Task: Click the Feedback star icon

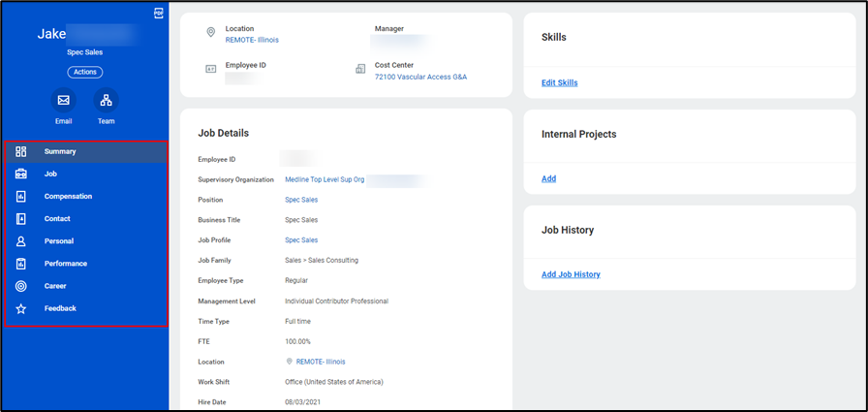Action: tap(21, 308)
